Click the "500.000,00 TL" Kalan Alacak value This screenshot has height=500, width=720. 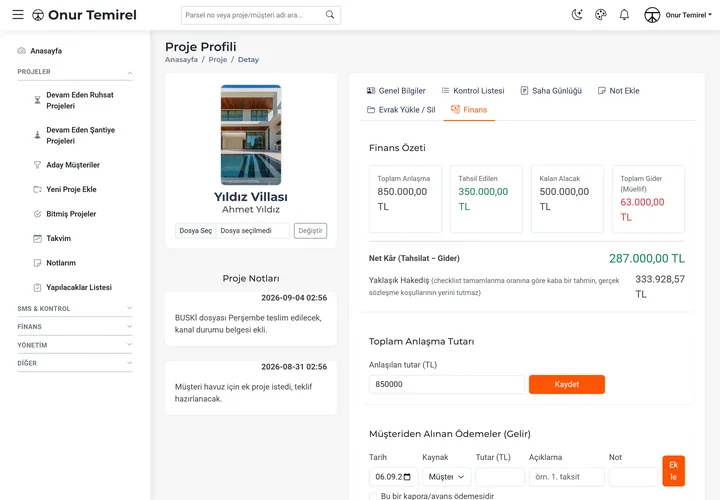pyautogui.click(x=564, y=199)
